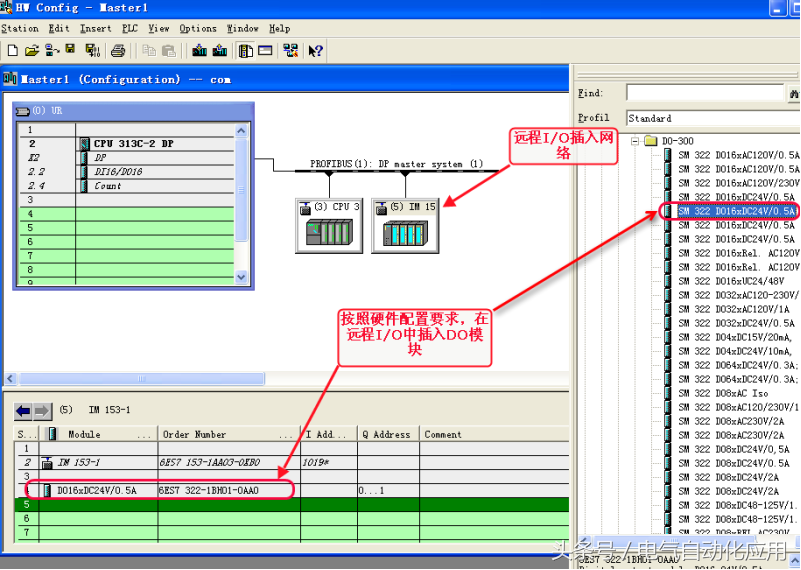The height and width of the screenshot is (570, 801).
Task: Select the IM 15 remote I/O station icon
Action: tap(404, 226)
